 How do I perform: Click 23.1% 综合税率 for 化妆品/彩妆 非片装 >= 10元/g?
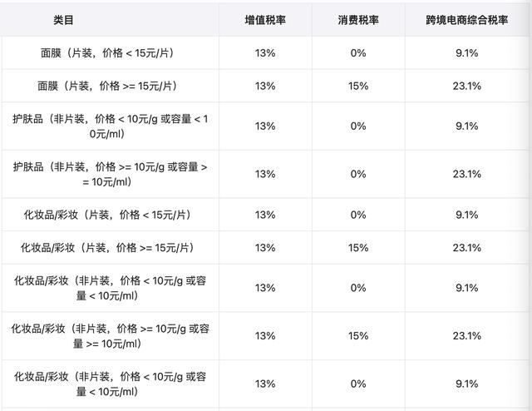point(467,335)
